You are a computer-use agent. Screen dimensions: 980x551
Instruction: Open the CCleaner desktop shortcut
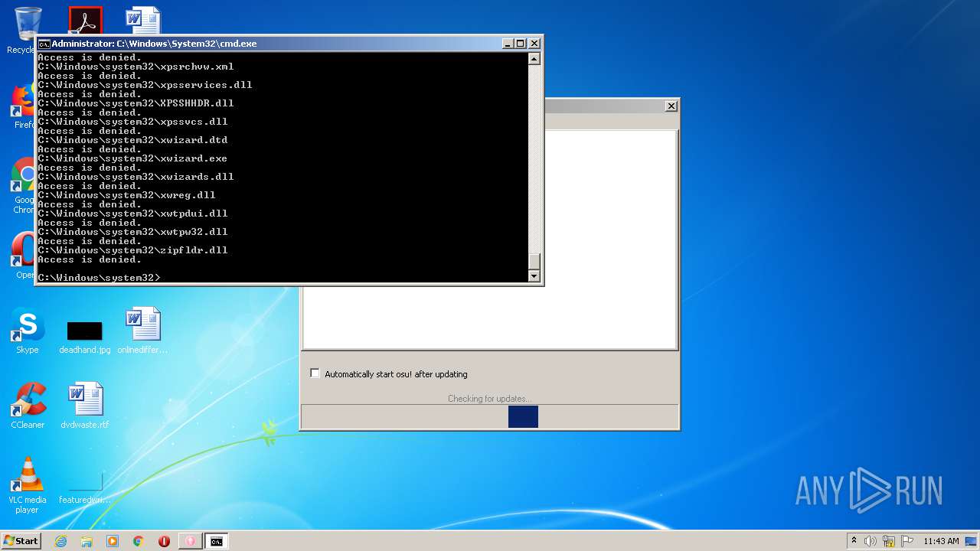(28, 406)
